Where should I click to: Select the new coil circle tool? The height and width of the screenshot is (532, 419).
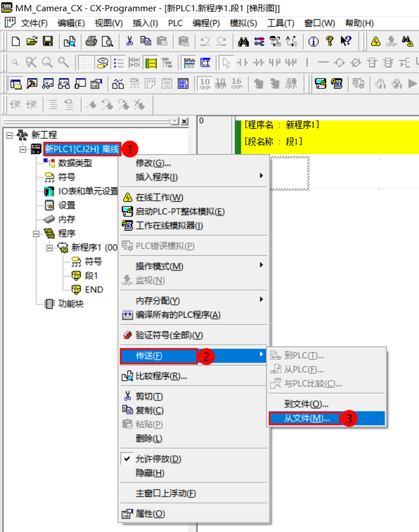340,63
